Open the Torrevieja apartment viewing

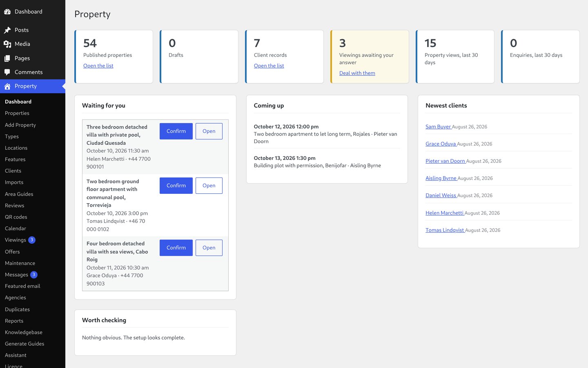coord(209,186)
